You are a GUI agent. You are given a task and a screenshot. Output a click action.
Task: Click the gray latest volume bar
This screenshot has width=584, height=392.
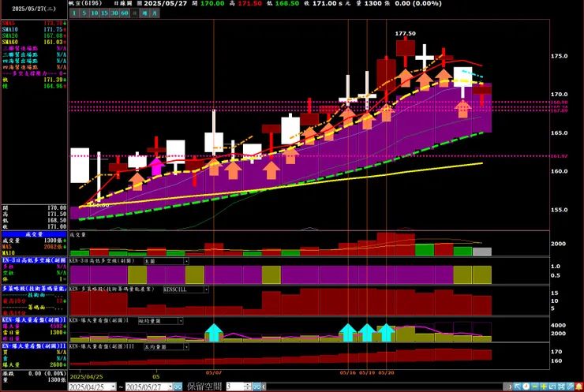click(x=482, y=252)
